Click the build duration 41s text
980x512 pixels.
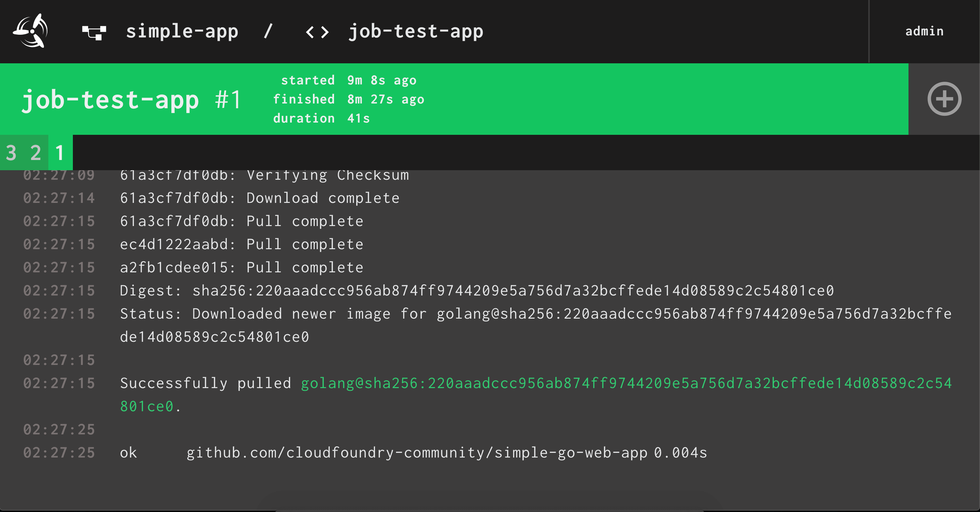click(358, 118)
